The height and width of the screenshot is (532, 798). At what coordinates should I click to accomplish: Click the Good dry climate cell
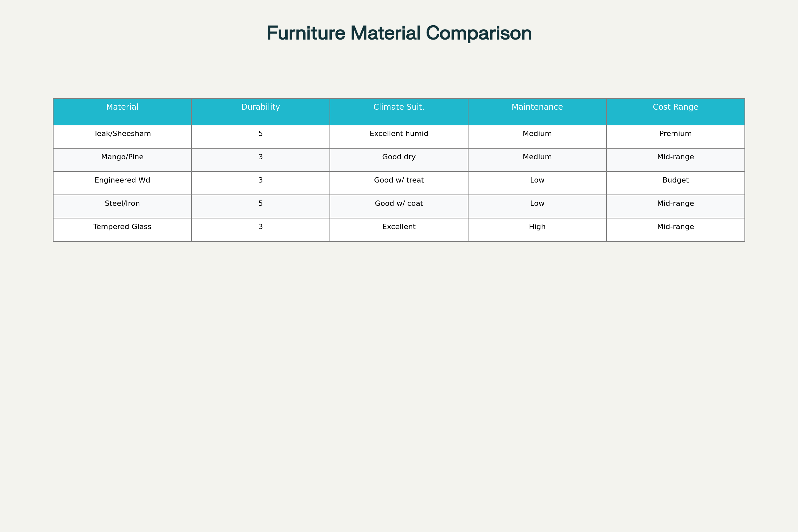(399, 157)
